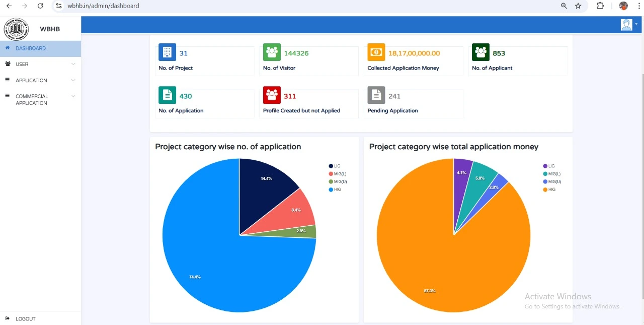
Task: Bookmark this page with the star icon
Action: pos(578,6)
